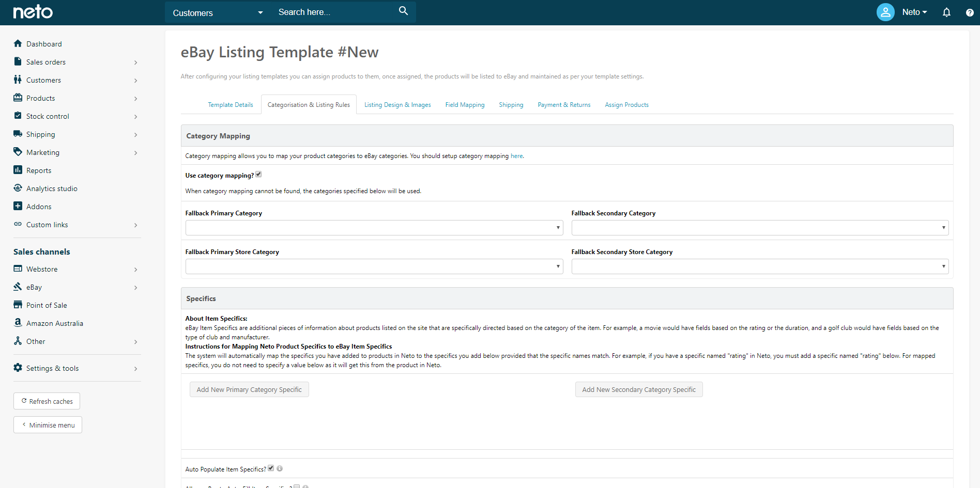Viewport: 980px width, 488px height.
Task: Select the Webstore icon
Action: coord(18,269)
